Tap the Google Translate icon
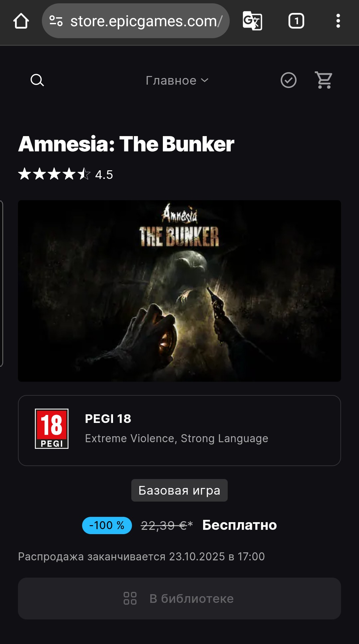This screenshot has width=359, height=644. click(x=252, y=21)
